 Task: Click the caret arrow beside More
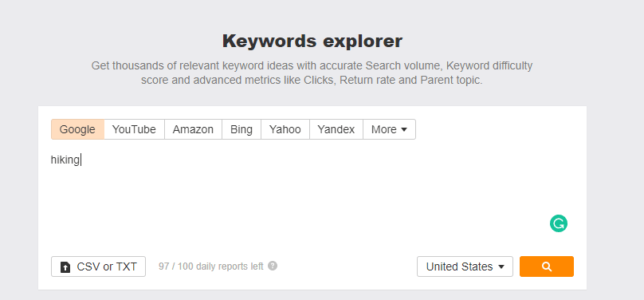[404, 130]
